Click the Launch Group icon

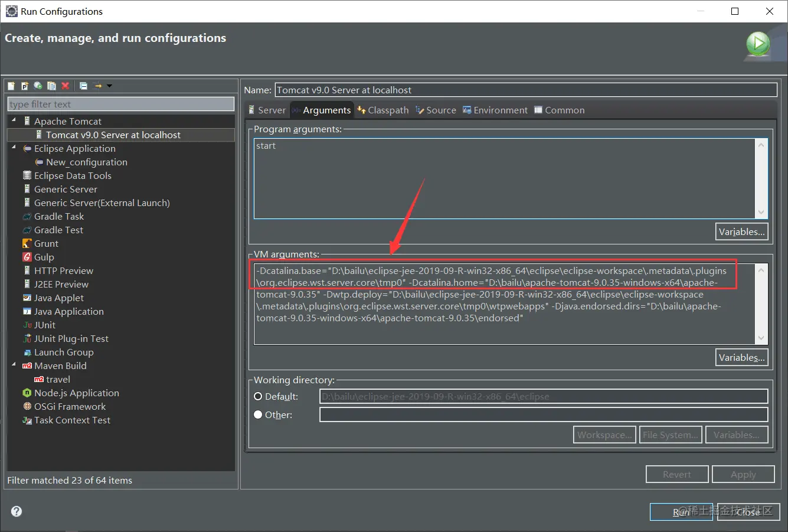click(27, 353)
